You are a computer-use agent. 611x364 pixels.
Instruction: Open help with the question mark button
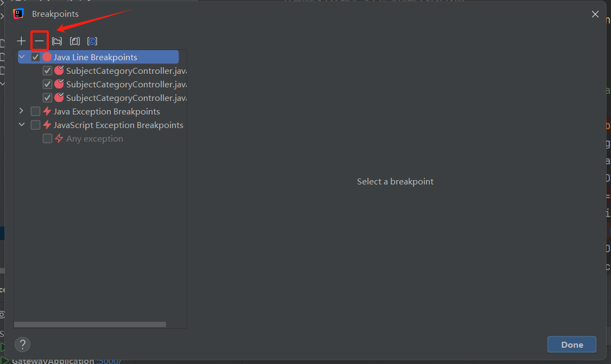[23, 344]
